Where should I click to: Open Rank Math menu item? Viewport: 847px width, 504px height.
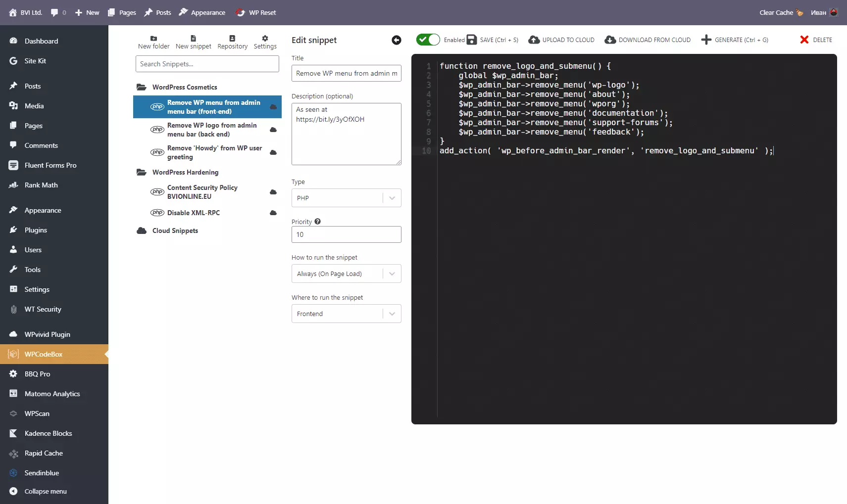point(41,185)
